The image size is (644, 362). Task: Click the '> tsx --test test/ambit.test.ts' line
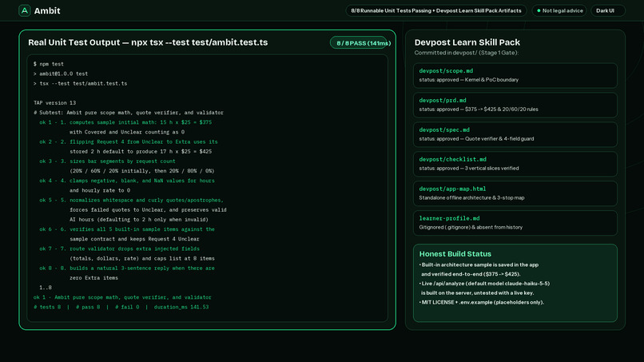80,83
